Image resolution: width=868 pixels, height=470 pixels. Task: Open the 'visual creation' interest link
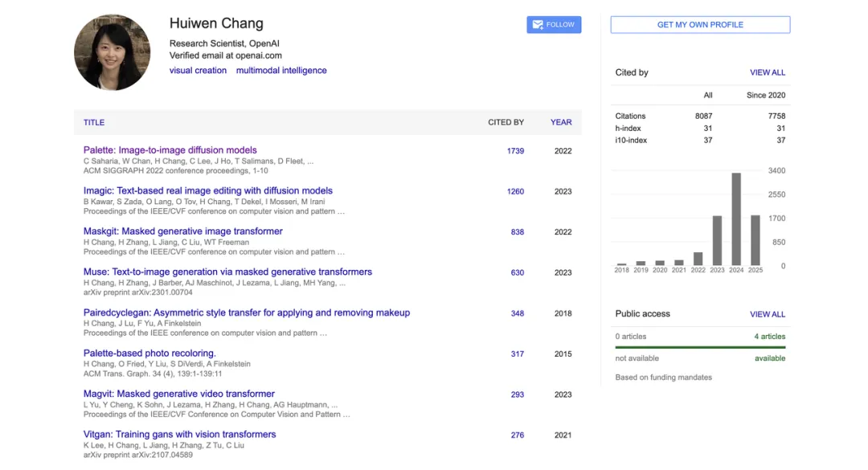click(198, 71)
